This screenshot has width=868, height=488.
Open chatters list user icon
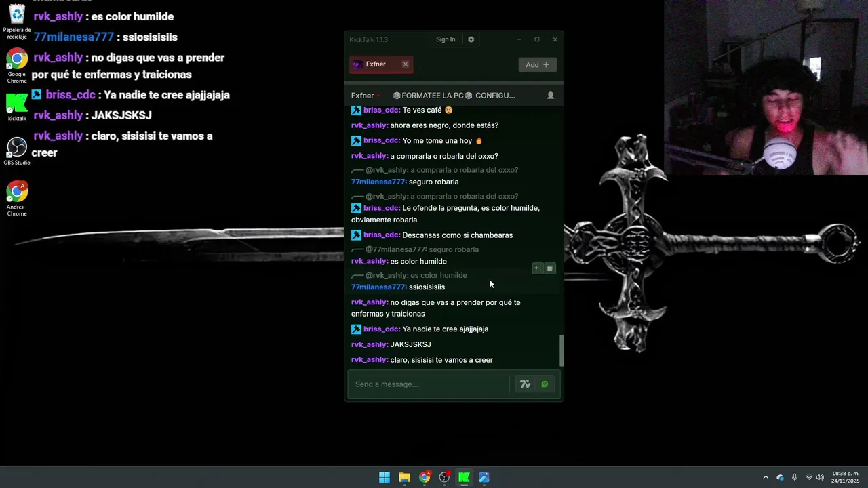pos(551,96)
